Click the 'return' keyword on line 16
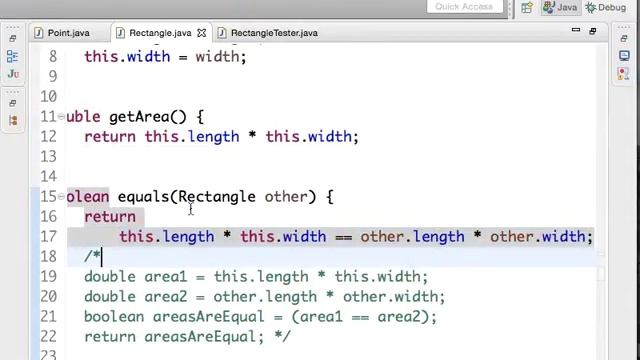This screenshot has width=640, height=360. coord(110,217)
